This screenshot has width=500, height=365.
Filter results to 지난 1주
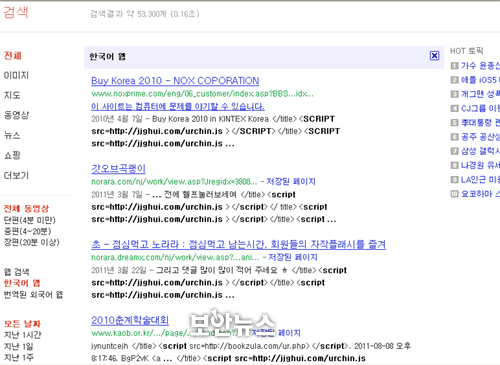tap(18, 358)
